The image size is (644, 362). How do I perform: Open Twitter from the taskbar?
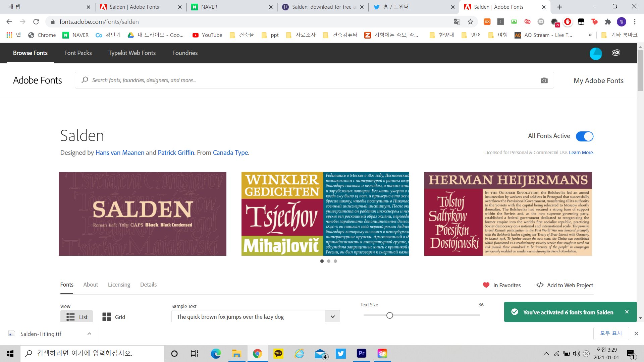[x=341, y=353]
